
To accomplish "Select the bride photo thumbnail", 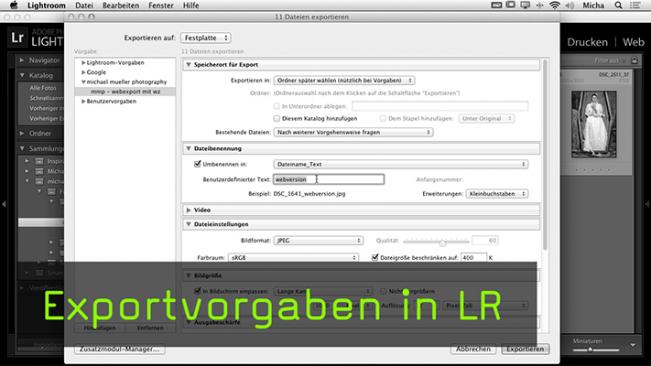I will 594,124.
